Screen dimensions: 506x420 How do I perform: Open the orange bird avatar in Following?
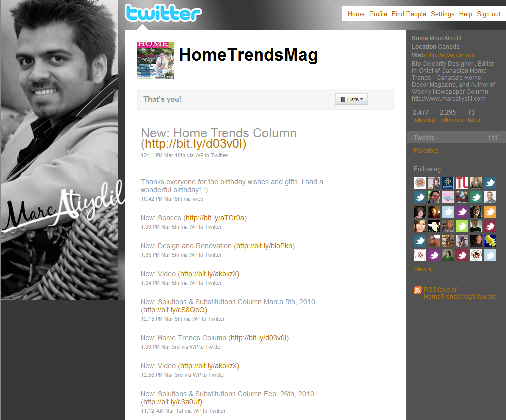click(x=490, y=212)
